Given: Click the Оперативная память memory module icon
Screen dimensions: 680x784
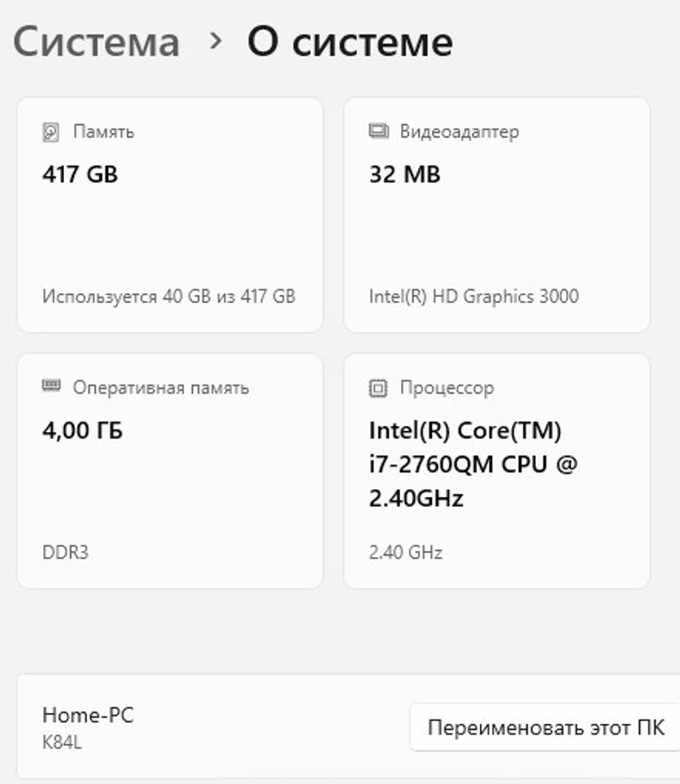Looking at the screenshot, I should coord(50,387).
